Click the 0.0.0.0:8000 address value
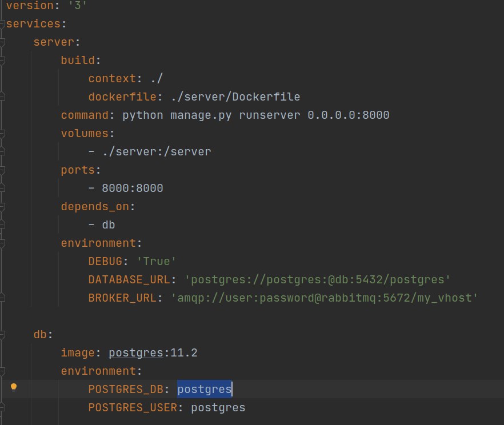 (x=349, y=115)
